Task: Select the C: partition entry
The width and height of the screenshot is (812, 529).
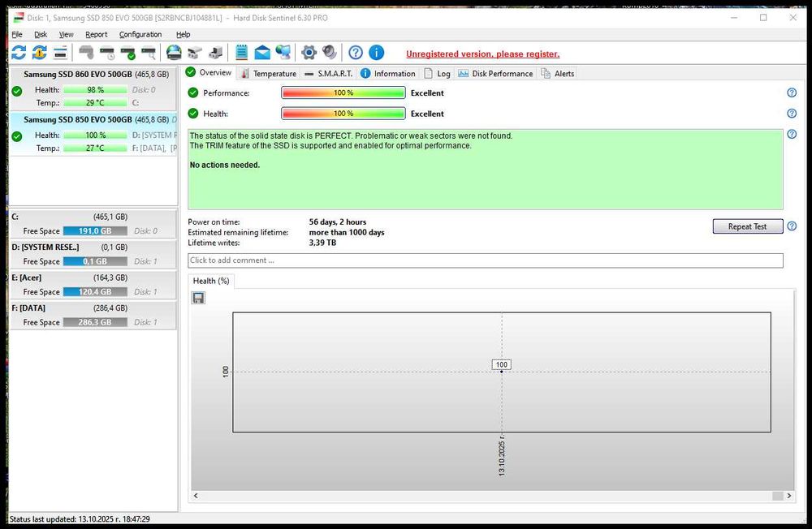Action: (93, 224)
